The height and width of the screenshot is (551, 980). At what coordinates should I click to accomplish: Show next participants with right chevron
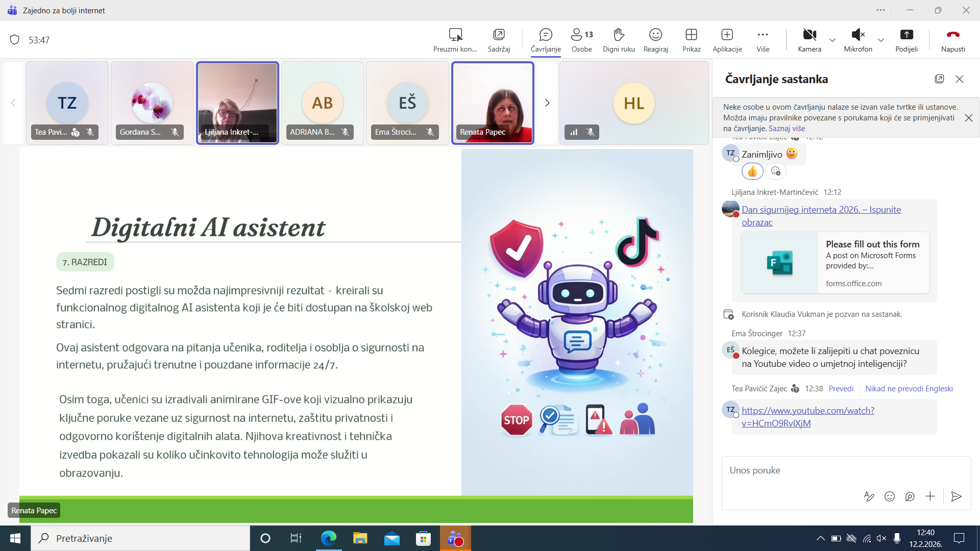547,103
